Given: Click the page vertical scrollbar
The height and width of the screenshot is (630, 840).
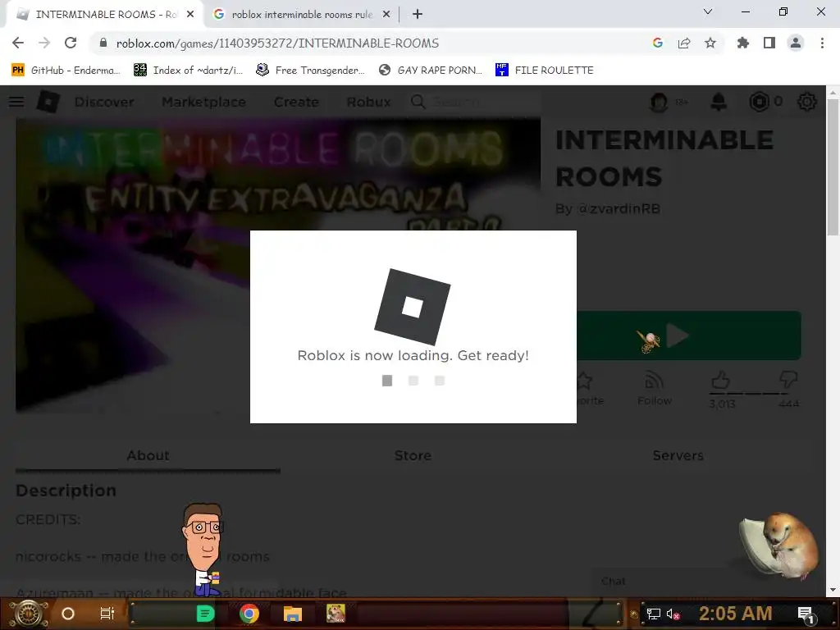Looking at the screenshot, I should point(833,166).
